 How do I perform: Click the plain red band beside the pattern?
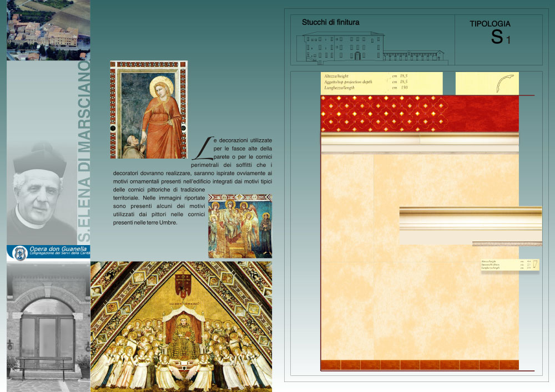click(x=483, y=114)
